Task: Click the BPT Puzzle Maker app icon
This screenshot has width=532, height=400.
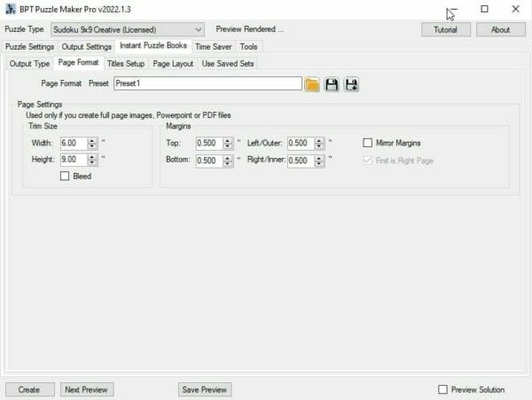Action: click(x=11, y=9)
